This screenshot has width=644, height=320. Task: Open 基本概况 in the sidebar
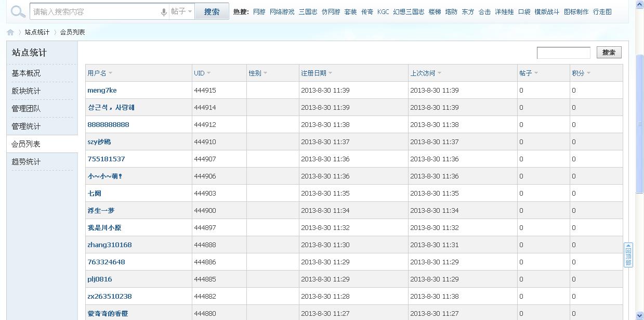(x=26, y=73)
